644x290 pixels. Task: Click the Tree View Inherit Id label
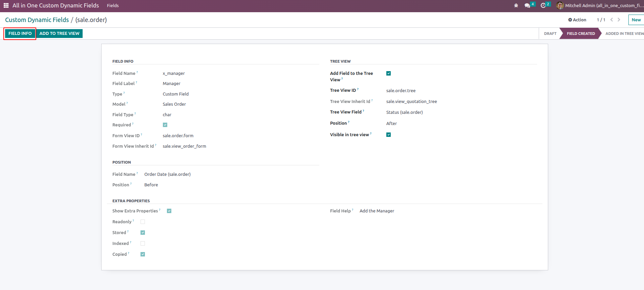coord(350,101)
